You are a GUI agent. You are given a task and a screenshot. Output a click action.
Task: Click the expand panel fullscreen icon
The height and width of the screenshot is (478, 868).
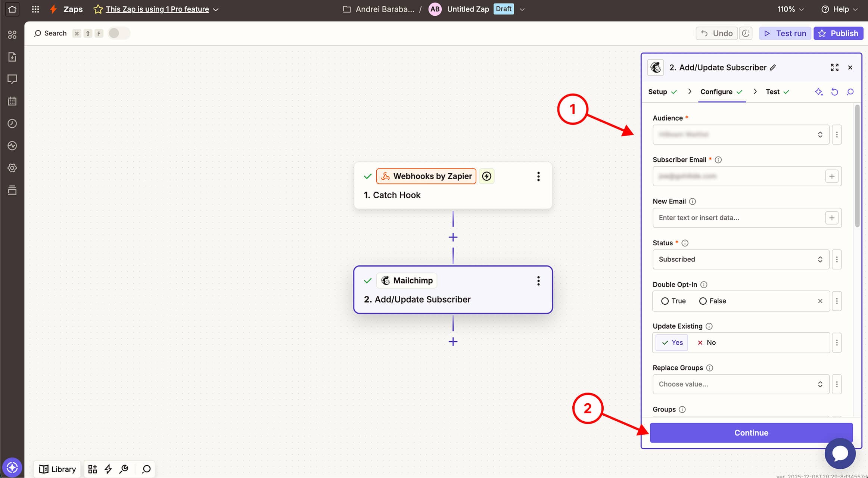pyautogui.click(x=834, y=67)
